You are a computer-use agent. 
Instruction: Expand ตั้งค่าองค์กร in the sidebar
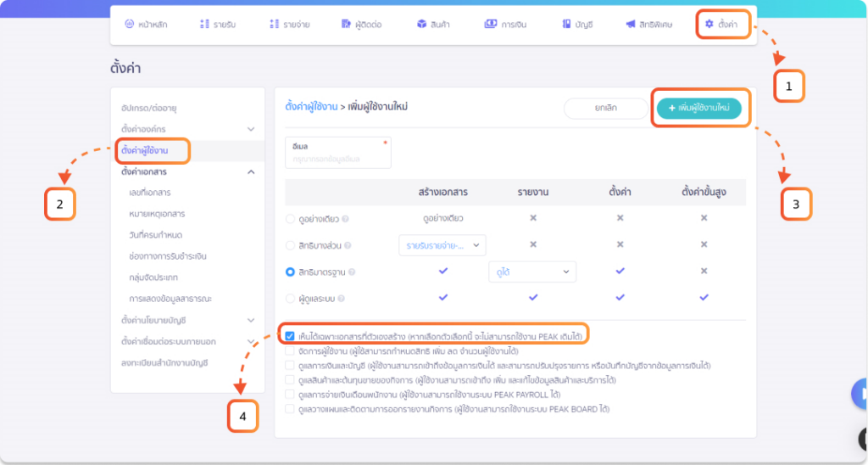(251, 129)
